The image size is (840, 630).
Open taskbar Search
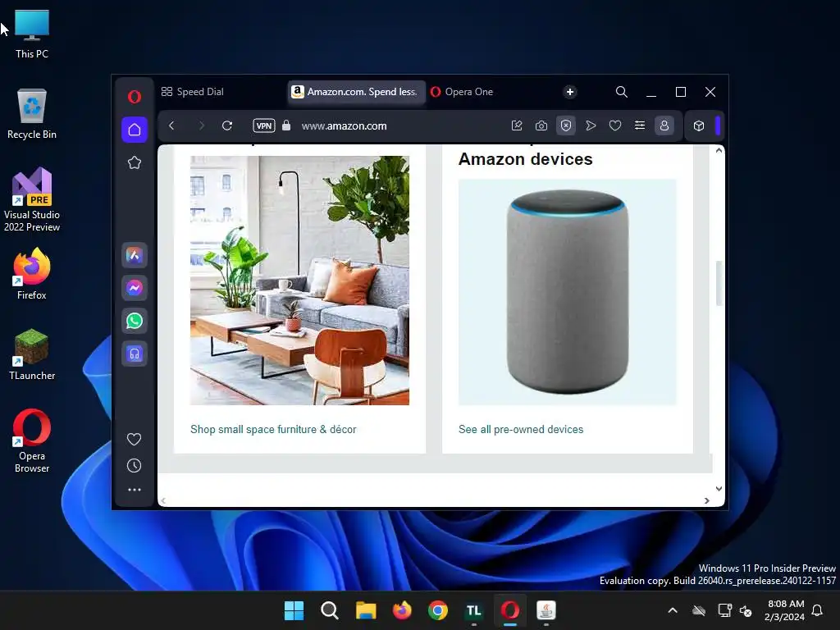point(330,610)
